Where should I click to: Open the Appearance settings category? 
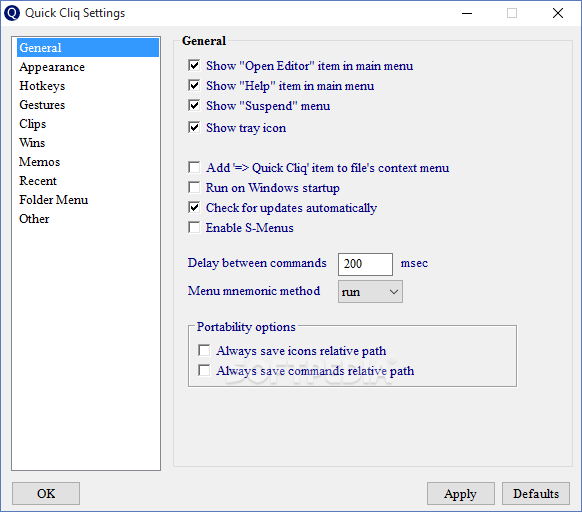pyautogui.click(x=88, y=67)
